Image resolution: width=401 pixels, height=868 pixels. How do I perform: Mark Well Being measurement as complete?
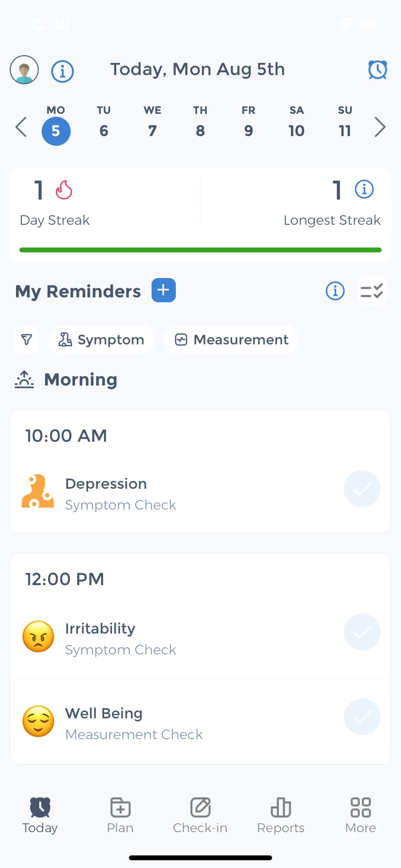[x=362, y=717]
